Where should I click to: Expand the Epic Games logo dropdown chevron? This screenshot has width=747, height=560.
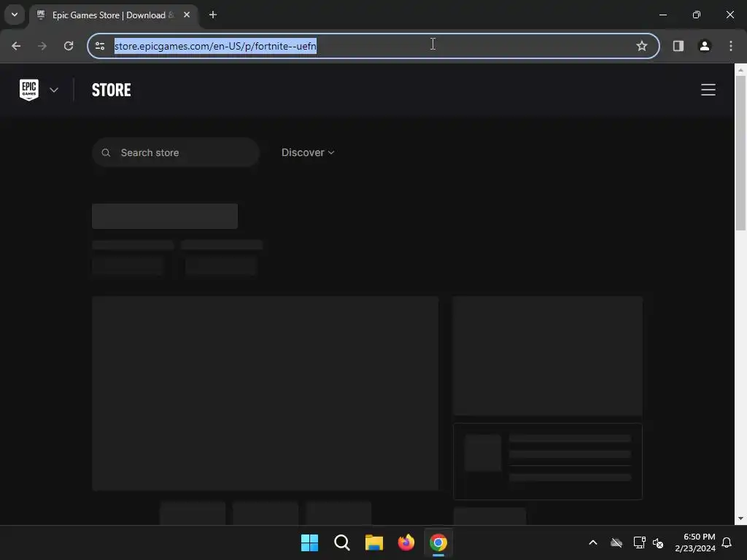point(54,90)
